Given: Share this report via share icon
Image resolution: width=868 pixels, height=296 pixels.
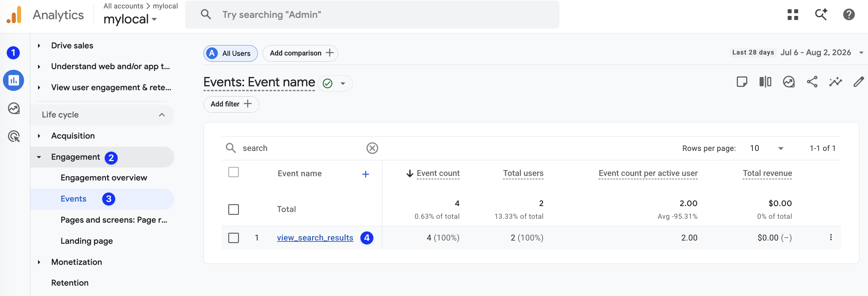Looking at the screenshot, I should tap(812, 82).
